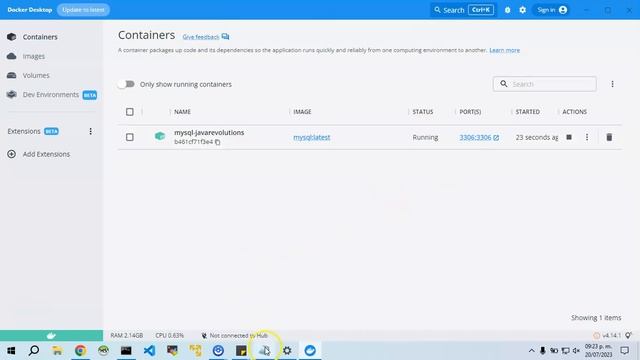Open the Volumes section in sidebar

click(x=36, y=76)
